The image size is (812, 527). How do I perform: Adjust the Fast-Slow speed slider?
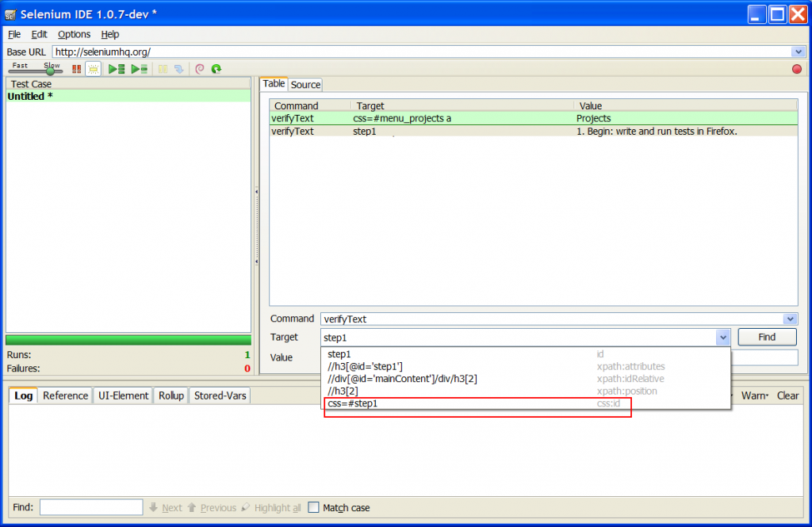click(50, 71)
